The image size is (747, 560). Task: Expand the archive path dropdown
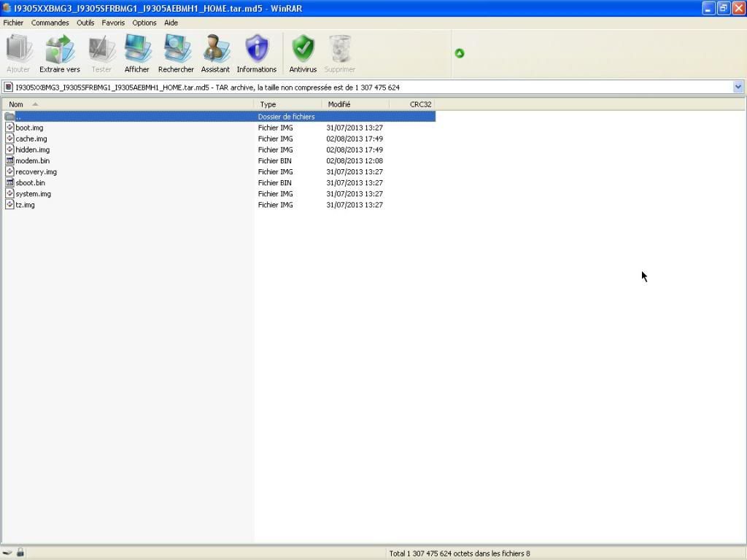click(738, 87)
